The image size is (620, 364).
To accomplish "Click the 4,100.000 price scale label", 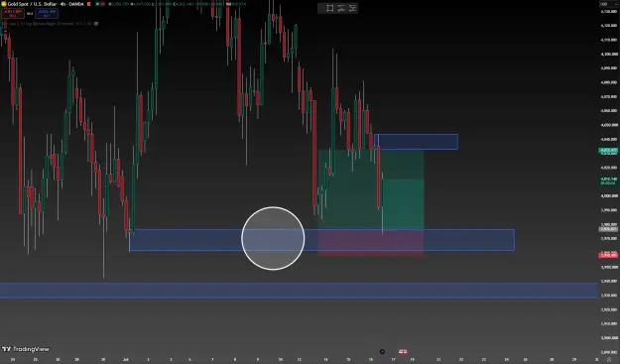I will coord(609,55).
